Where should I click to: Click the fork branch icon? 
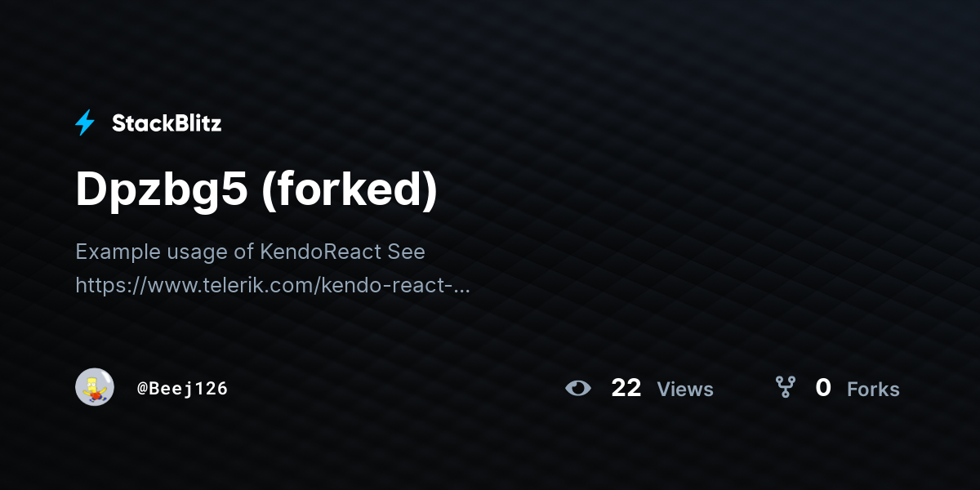click(785, 387)
